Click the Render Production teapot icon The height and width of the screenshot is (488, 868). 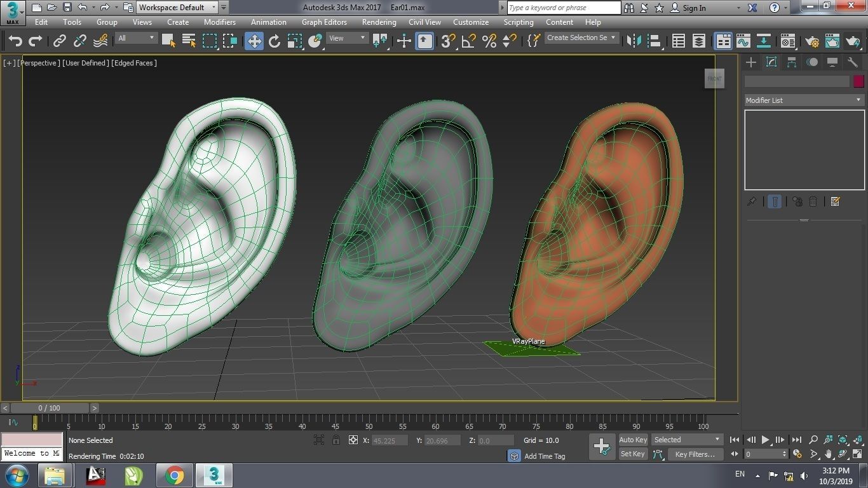[x=853, y=41]
